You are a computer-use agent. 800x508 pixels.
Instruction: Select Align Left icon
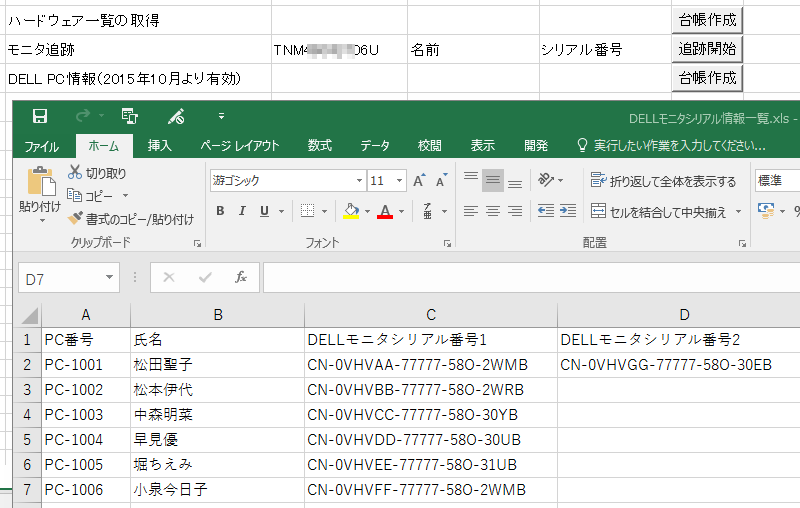click(x=471, y=211)
